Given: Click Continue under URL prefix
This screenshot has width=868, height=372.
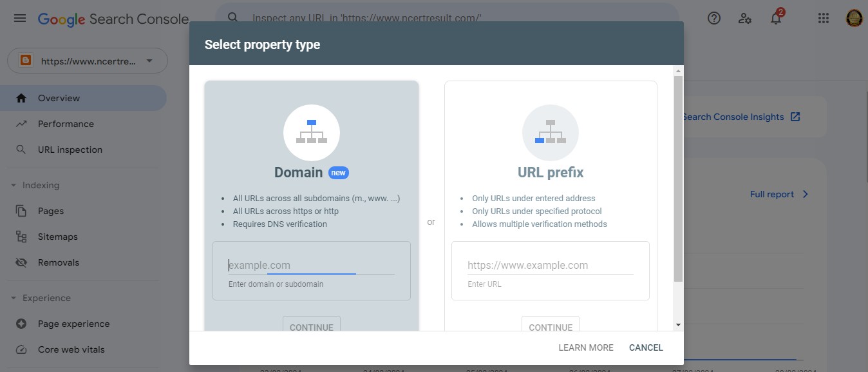Looking at the screenshot, I should [551, 324].
